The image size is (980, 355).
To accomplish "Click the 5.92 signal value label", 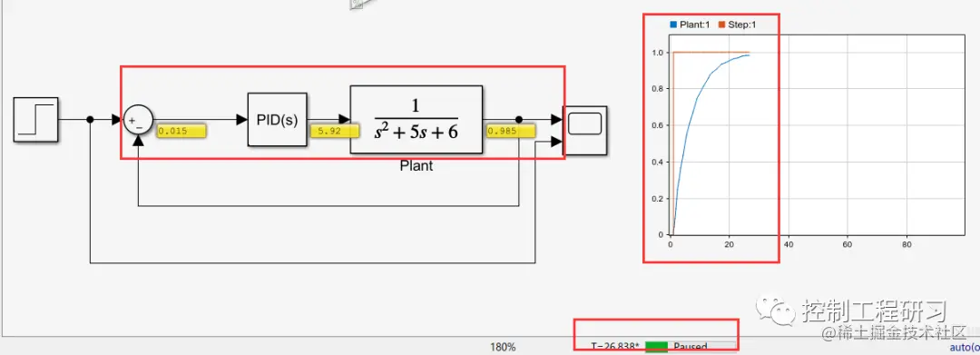I will click(335, 132).
